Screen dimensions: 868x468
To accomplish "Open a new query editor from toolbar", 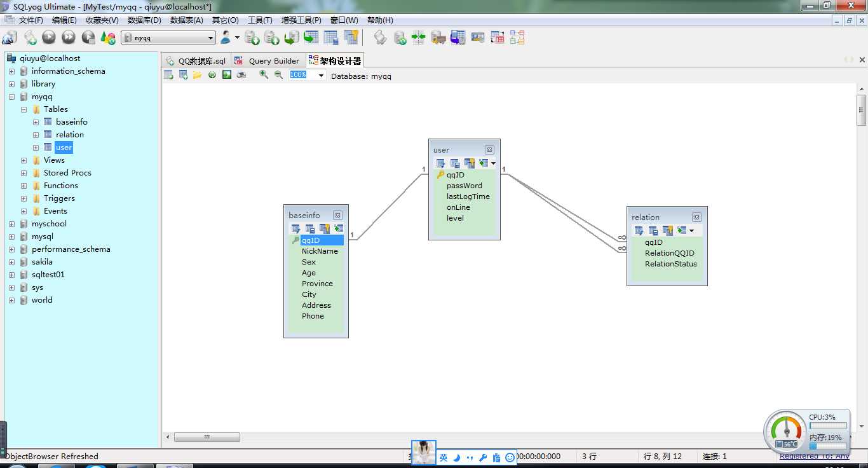I will tap(30, 38).
